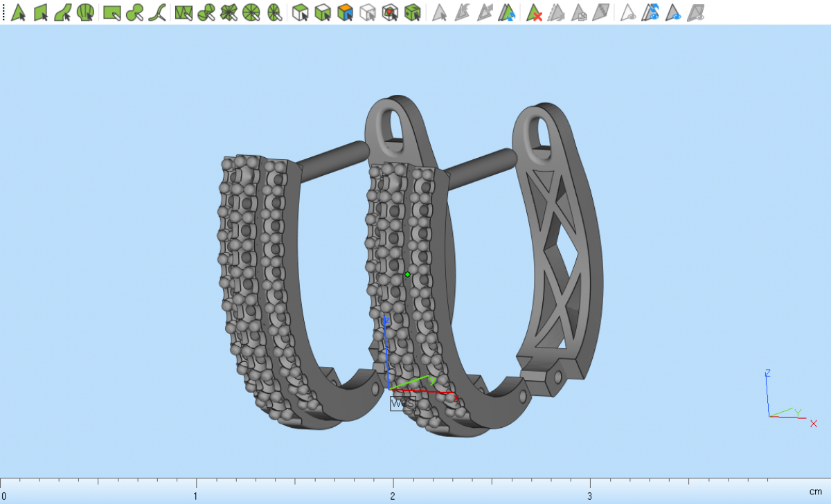Select the white cube with green top icon
This screenshot has height=504, width=831.
300,12
